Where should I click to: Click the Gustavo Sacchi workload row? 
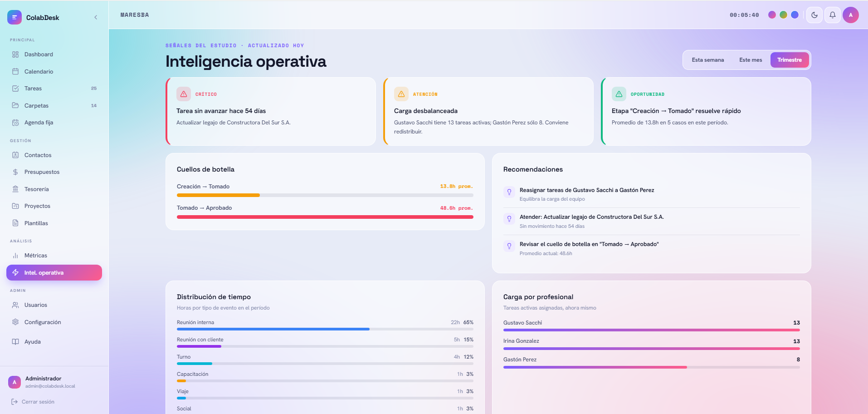point(651,325)
